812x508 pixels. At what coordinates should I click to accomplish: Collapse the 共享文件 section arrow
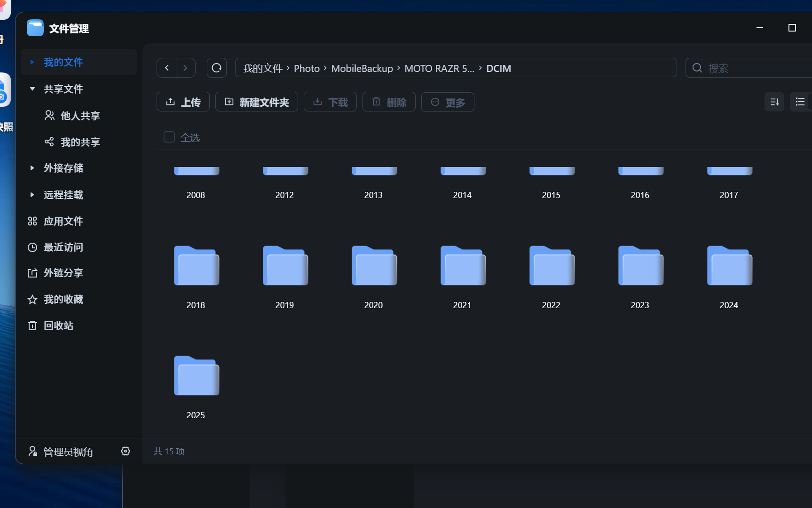coord(32,89)
